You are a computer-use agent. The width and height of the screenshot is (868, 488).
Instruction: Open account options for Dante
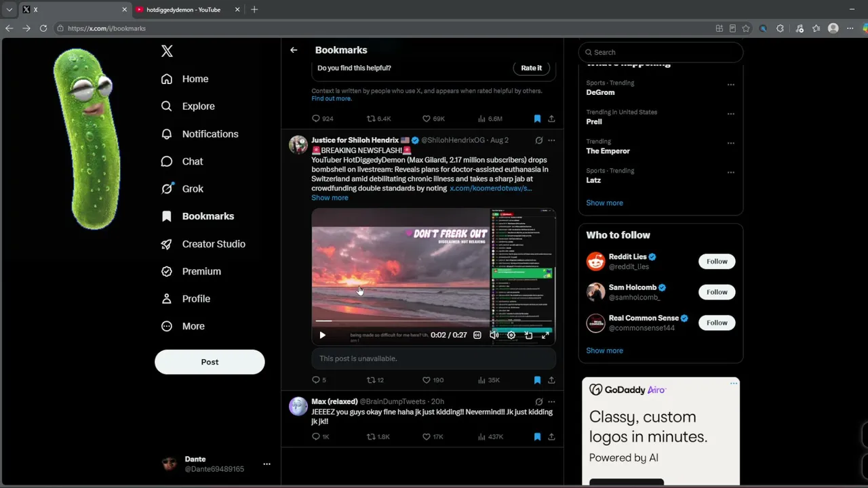click(267, 464)
